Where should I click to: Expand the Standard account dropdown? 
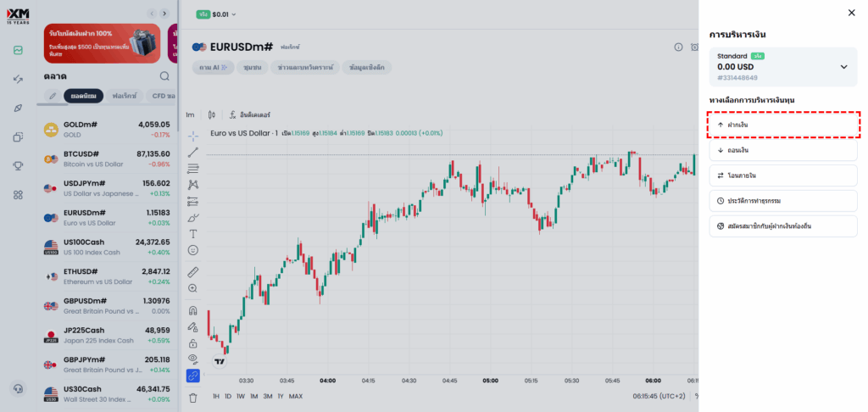(x=843, y=67)
